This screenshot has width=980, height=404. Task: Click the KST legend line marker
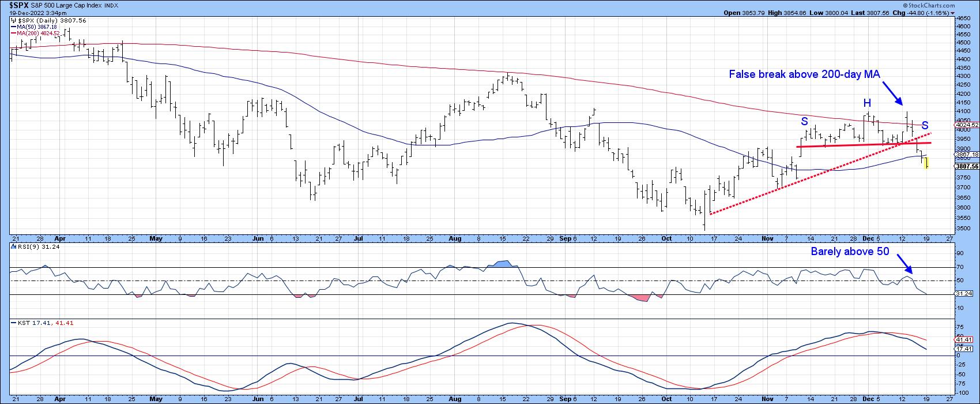click(13, 323)
